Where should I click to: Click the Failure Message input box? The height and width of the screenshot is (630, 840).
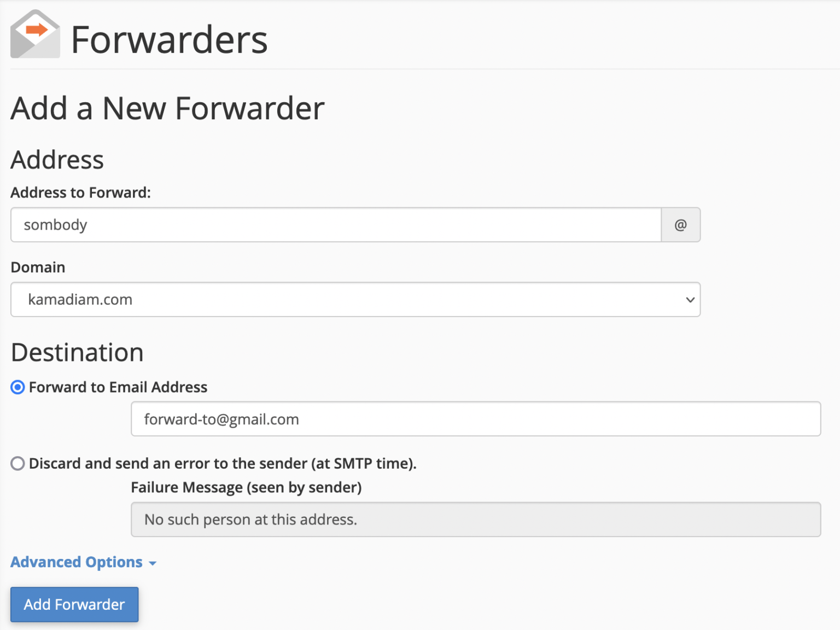[476, 520]
